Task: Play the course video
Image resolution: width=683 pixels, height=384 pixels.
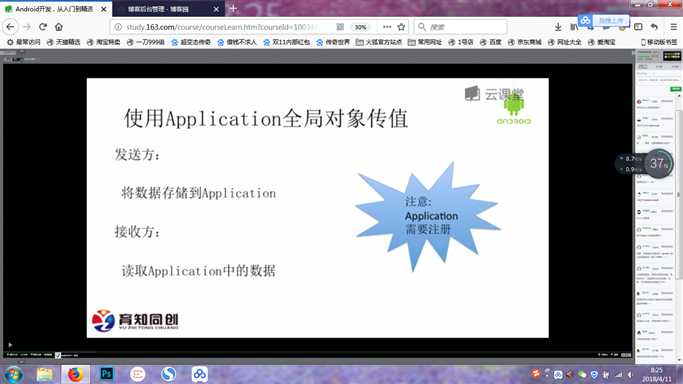Action: (10, 345)
